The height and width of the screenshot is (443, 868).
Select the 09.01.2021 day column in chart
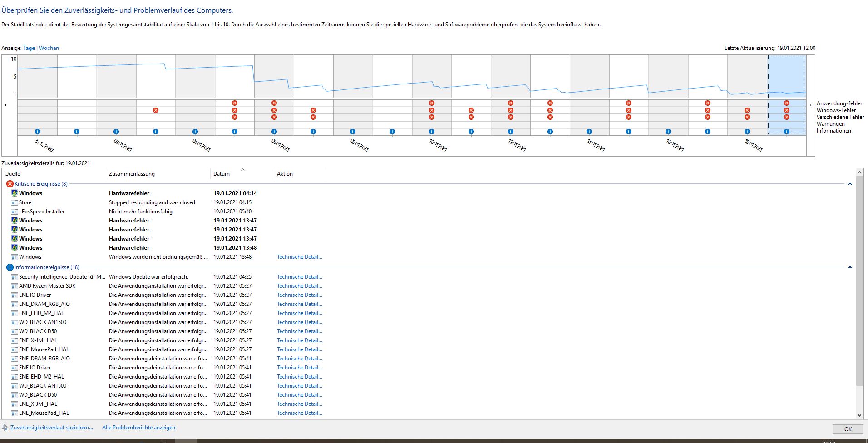(x=392, y=95)
